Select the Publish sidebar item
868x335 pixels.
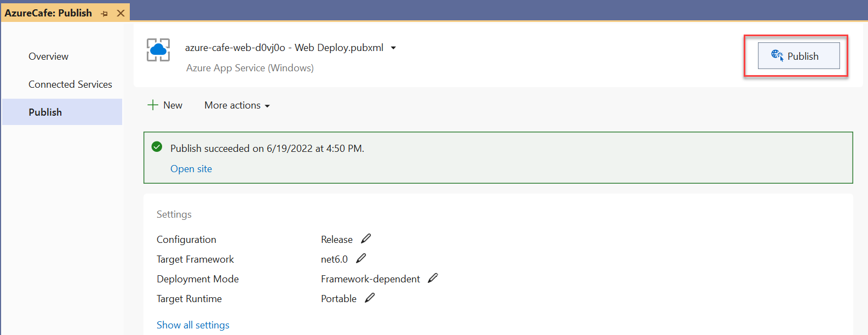(45, 112)
